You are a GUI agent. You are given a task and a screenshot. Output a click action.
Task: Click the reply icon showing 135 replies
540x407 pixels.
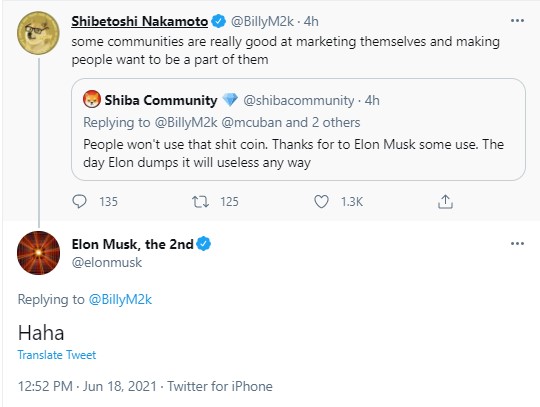pos(80,201)
